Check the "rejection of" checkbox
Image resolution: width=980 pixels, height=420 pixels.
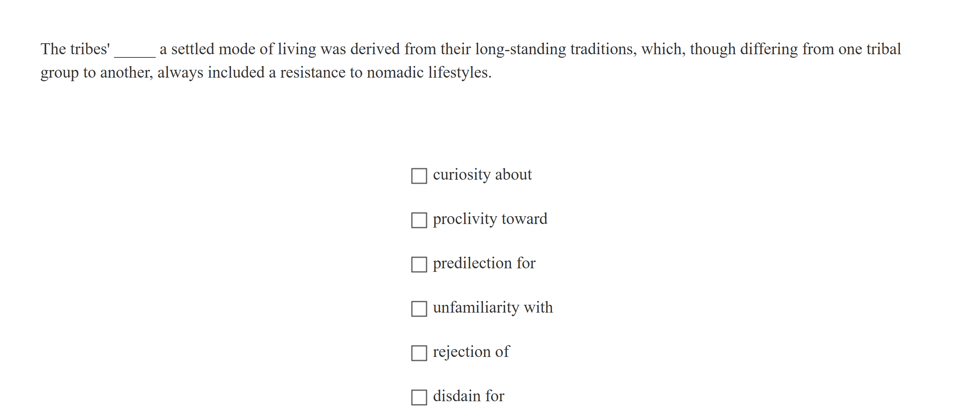(x=420, y=352)
